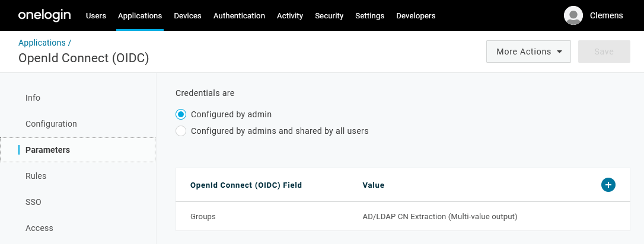The image size is (644, 244).
Task: Open the Devices menu
Action: (x=187, y=16)
